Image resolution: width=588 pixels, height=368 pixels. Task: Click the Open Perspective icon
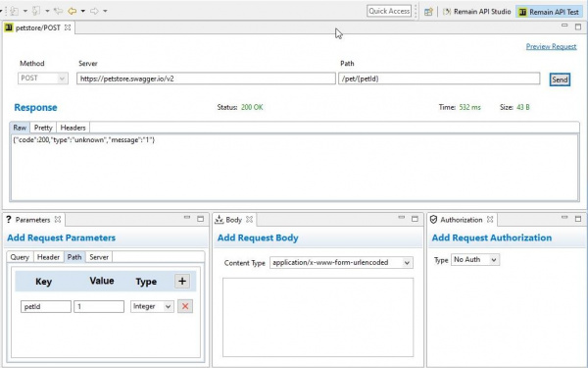428,12
